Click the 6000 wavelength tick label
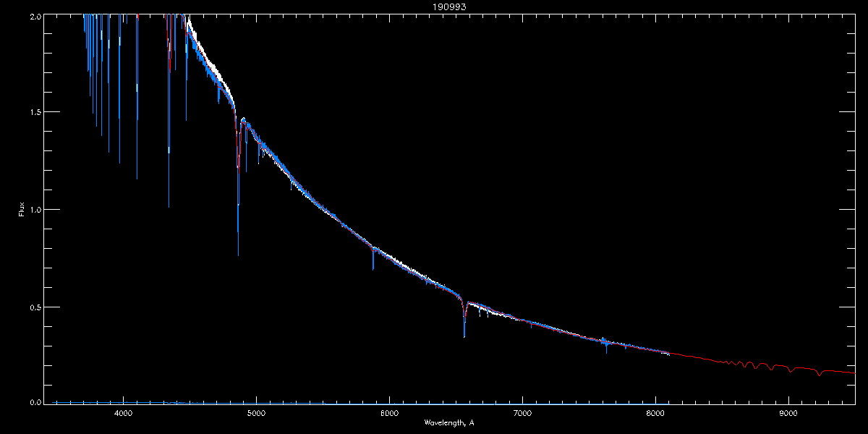Viewport: 868px width, 434px height. [389, 414]
